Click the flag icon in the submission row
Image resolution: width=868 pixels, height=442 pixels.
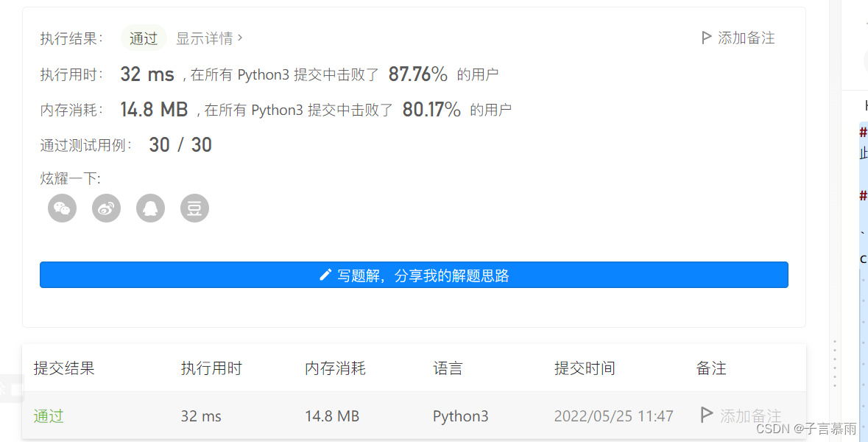(707, 415)
